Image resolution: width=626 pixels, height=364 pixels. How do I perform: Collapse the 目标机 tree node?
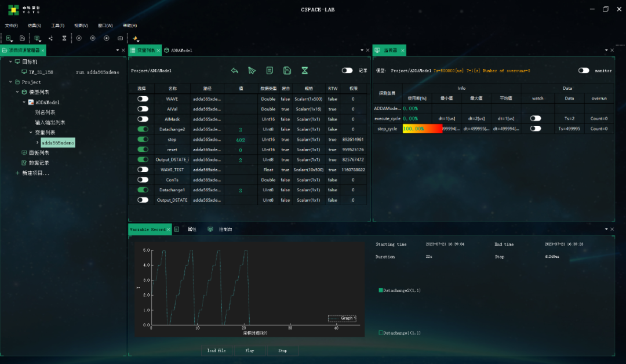(10, 61)
